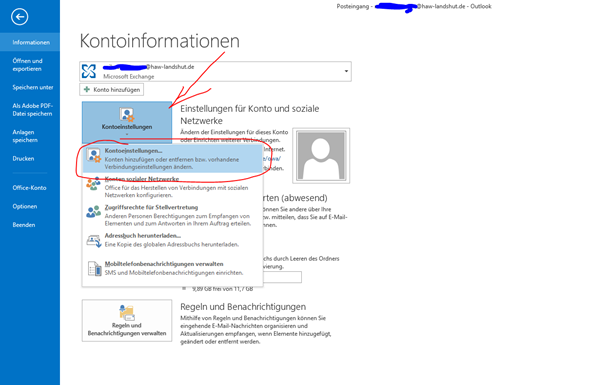Image resolution: width=605 pixels, height=385 pixels.
Task: Open the Informationen tab
Action: point(30,42)
